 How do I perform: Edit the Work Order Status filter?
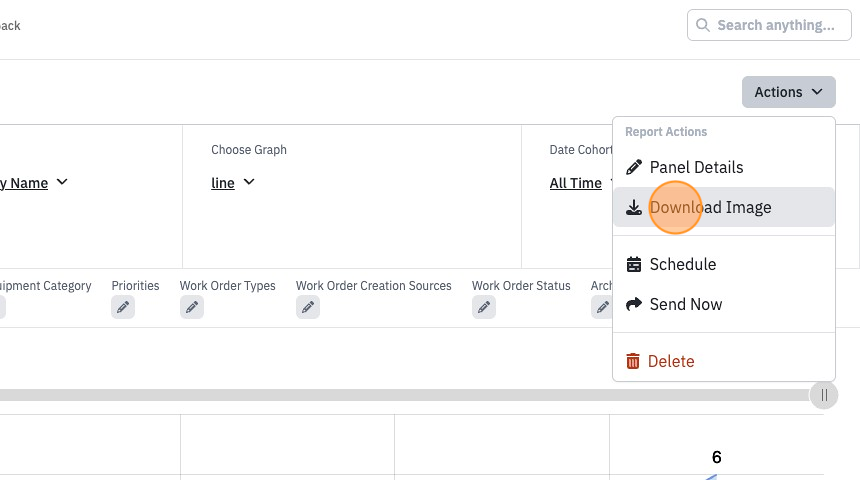[x=484, y=307]
